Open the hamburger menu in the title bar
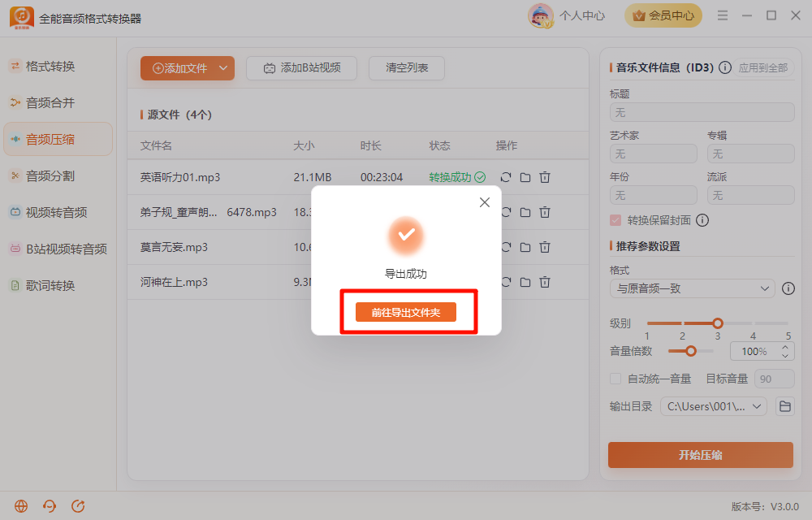Screen dimensions: 812x520 coord(723,15)
